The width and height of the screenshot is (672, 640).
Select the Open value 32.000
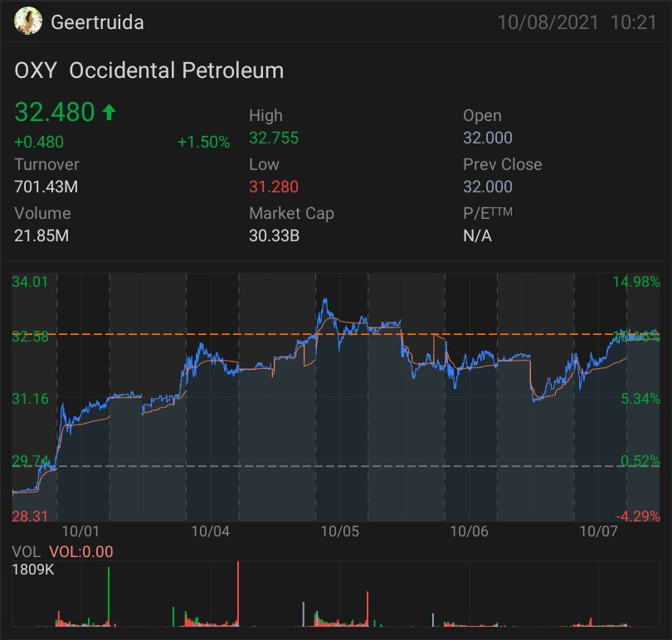(x=487, y=138)
